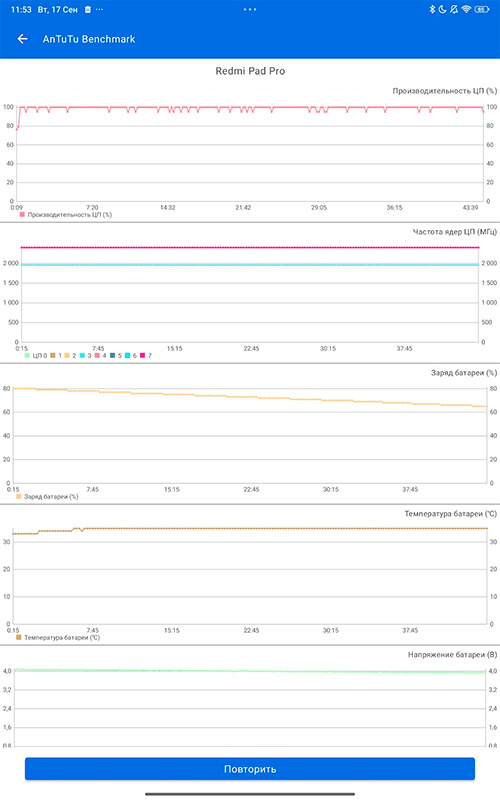Click the Повторить button

point(250,768)
